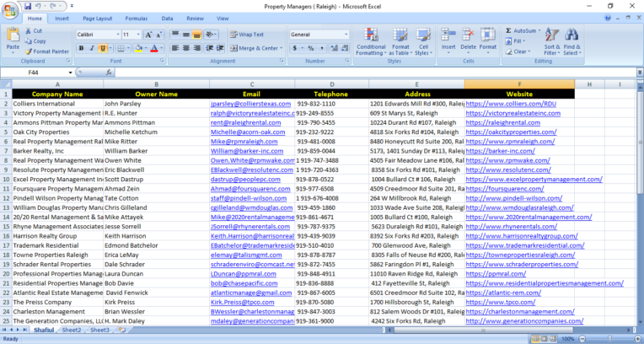The image size is (644, 344).
Task: Open the Sort & Filter menu
Action: click(552, 41)
